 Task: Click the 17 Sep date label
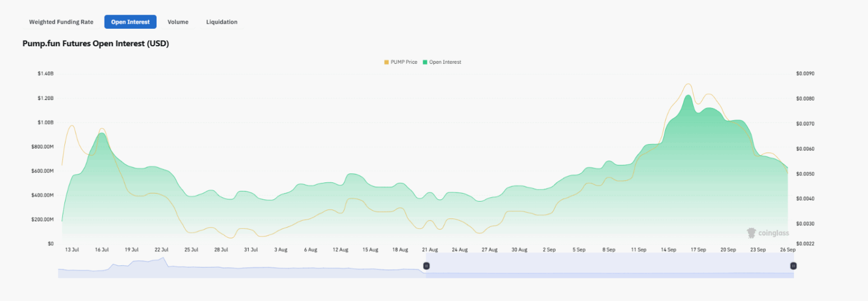pos(698,250)
